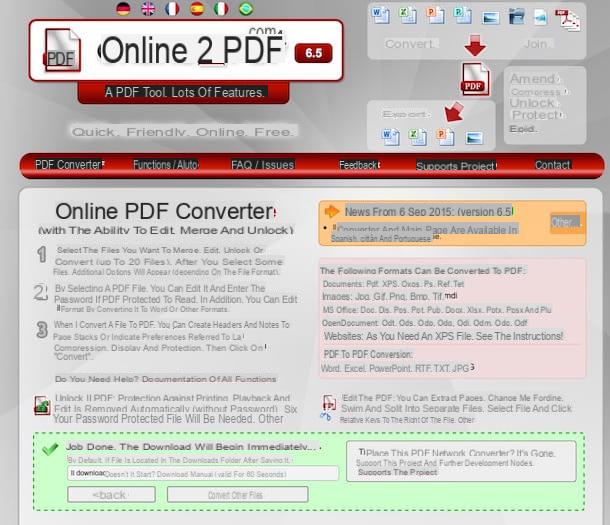
Task: Click the Online 2 PDF logo title
Action: 192,50
